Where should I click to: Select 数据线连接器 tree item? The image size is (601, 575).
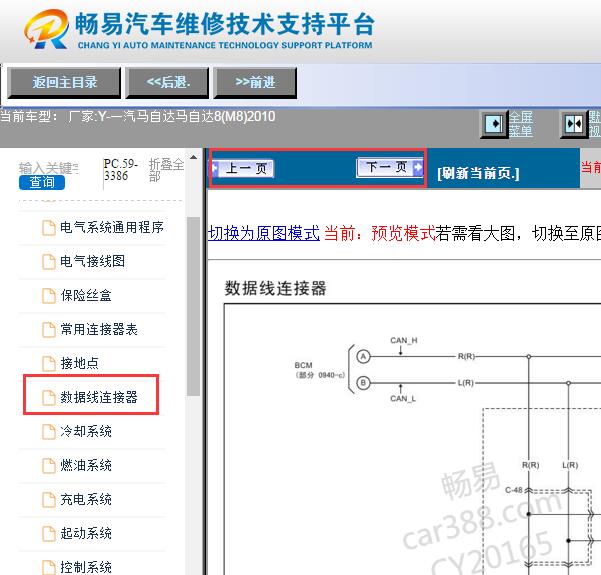click(x=99, y=398)
